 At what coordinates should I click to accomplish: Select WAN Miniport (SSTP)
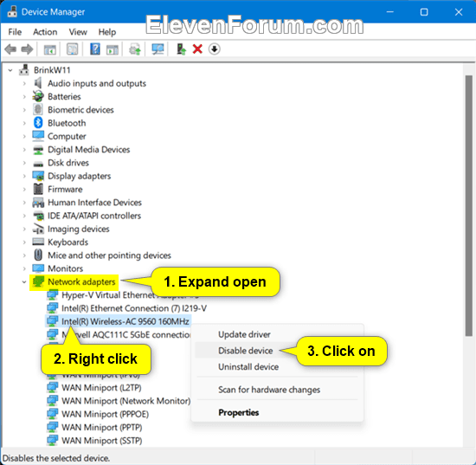102,441
